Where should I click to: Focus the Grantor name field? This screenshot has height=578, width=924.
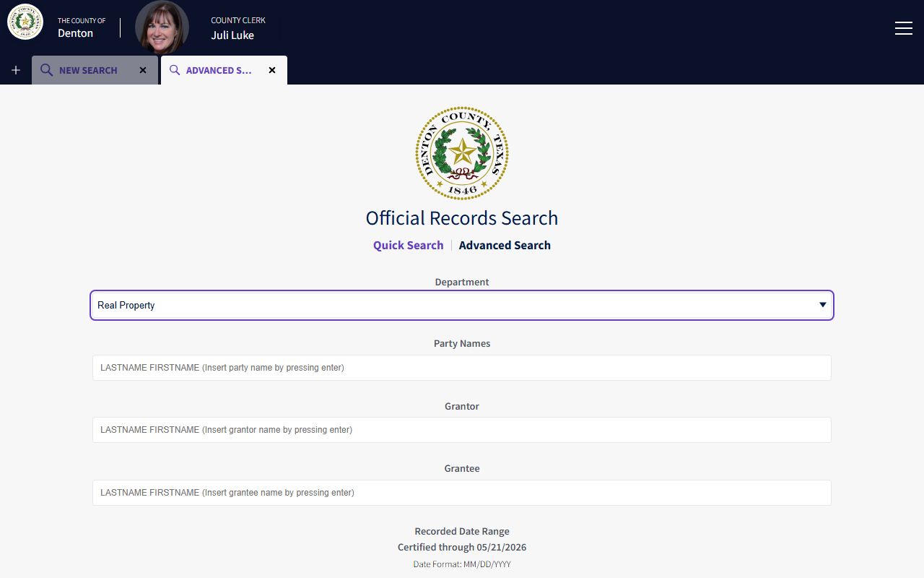tap(462, 430)
